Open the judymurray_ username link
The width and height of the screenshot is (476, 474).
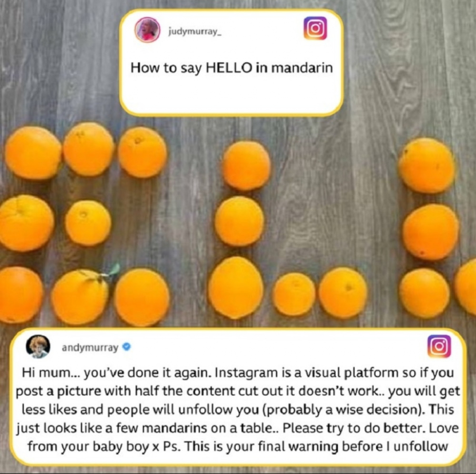[195, 31]
